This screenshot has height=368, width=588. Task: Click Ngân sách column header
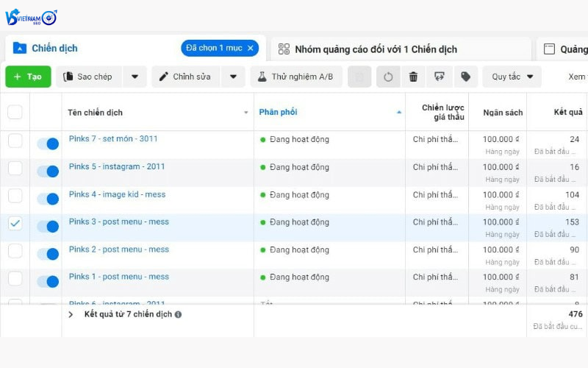(503, 113)
